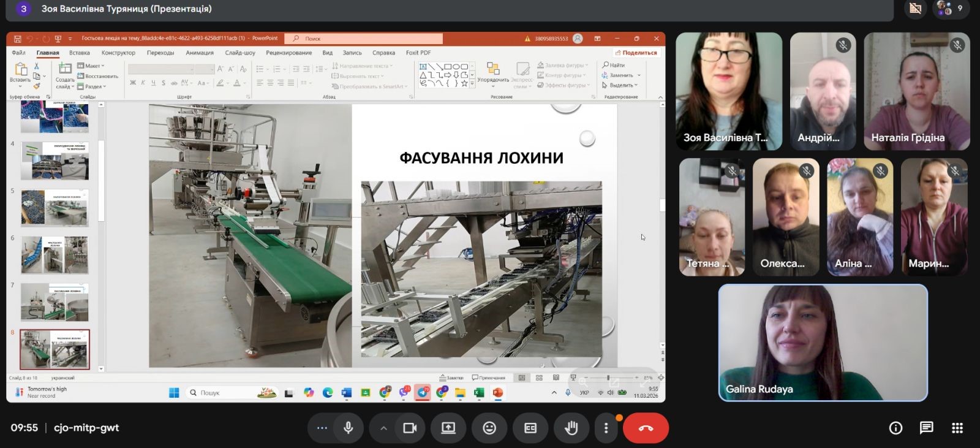Expand the Макет layout dropdown

(x=92, y=66)
